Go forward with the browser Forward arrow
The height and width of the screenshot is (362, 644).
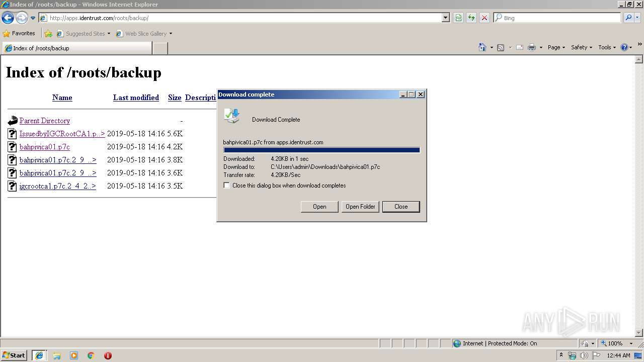click(x=22, y=18)
